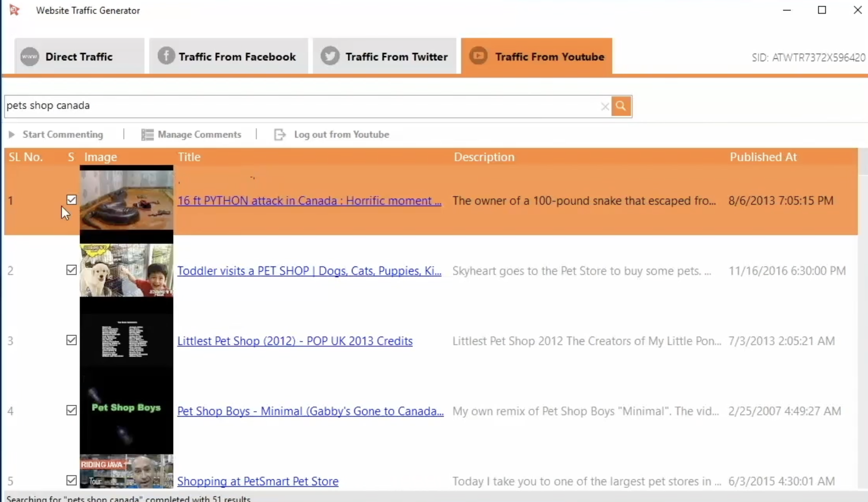The height and width of the screenshot is (502, 868).
Task: Click the search completed status bar message
Action: 128,498
